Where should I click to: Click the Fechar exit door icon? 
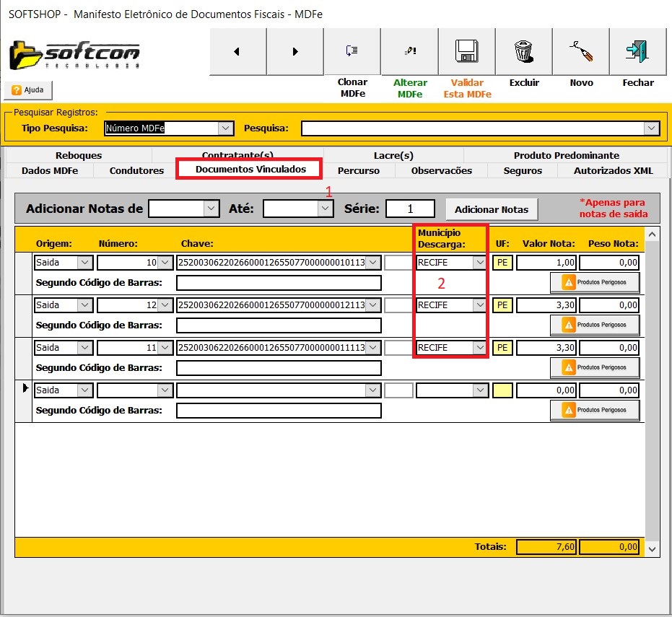(637, 51)
